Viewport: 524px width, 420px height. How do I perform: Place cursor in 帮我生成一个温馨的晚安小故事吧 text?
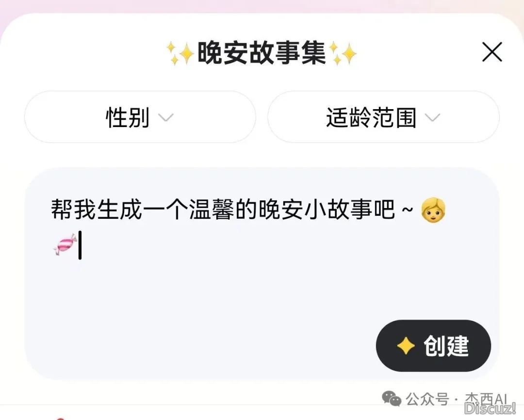pyautogui.click(x=223, y=210)
